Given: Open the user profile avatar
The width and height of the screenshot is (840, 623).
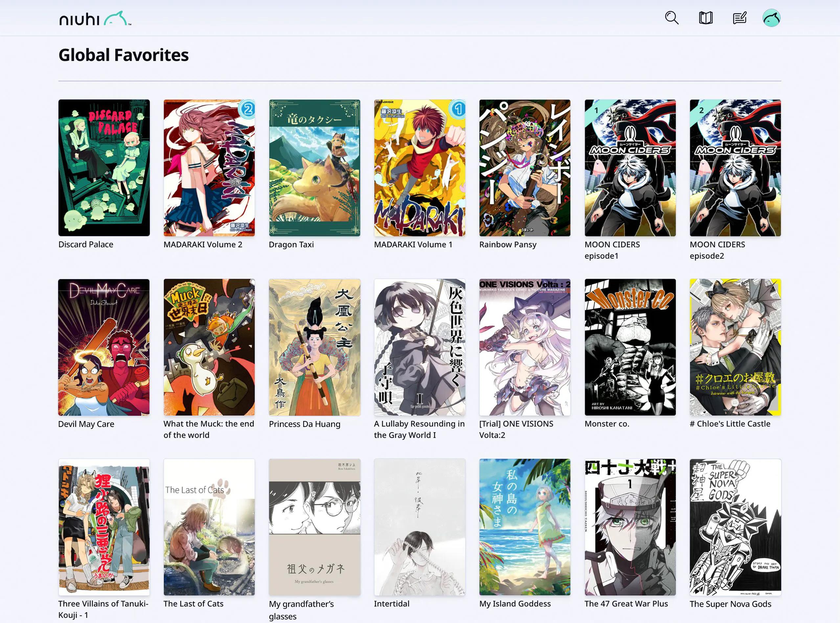Looking at the screenshot, I should point(771,18).
